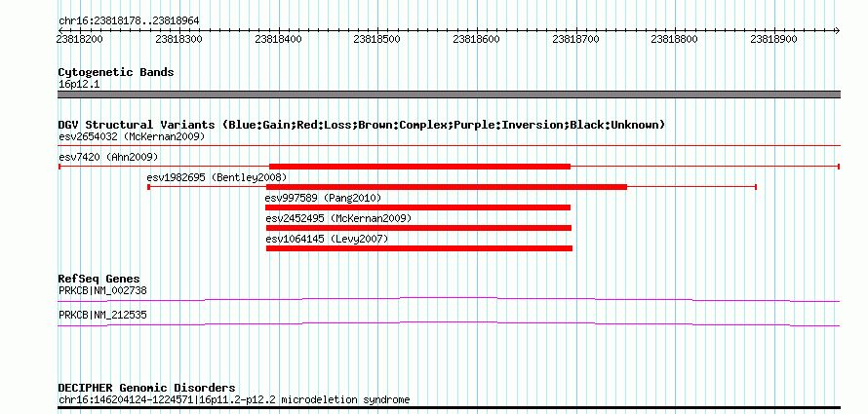The width and height of the screenshot is (868, 414).
Task: Open variant esv1982695 (Bentley2008) label
Action: [217, 177]
